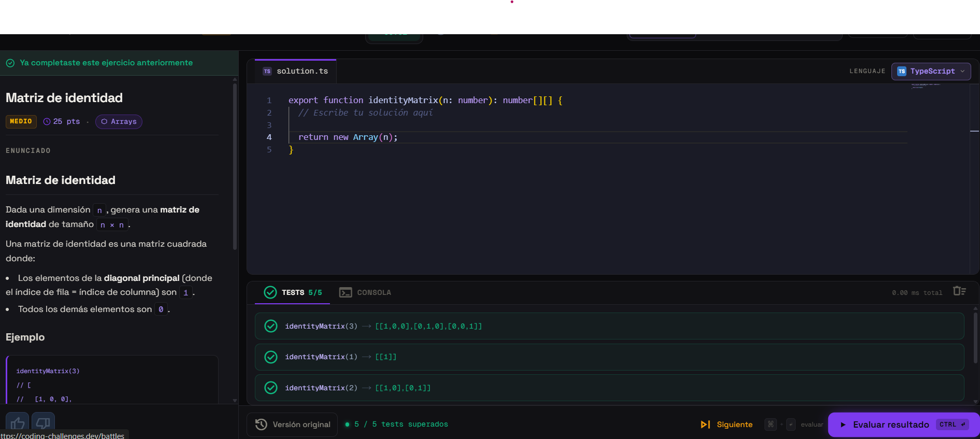980x439 pixels.
Task: Click Evaluar resultado button
Action: 903,424
